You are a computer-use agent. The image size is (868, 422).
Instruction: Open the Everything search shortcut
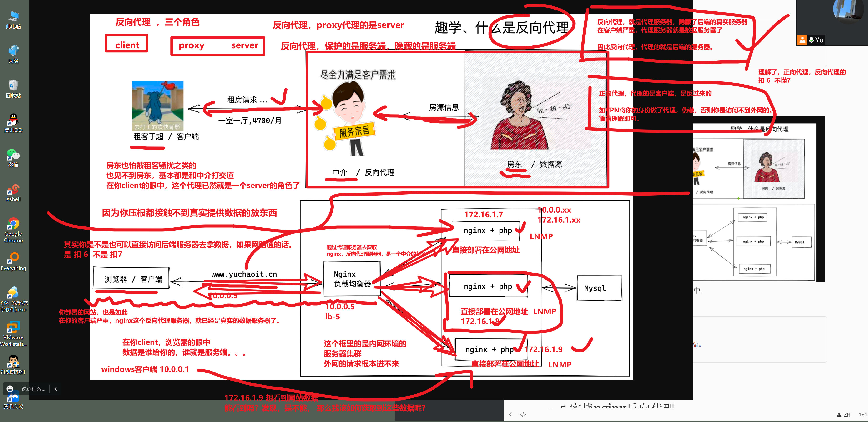click(x=14, y=261)
